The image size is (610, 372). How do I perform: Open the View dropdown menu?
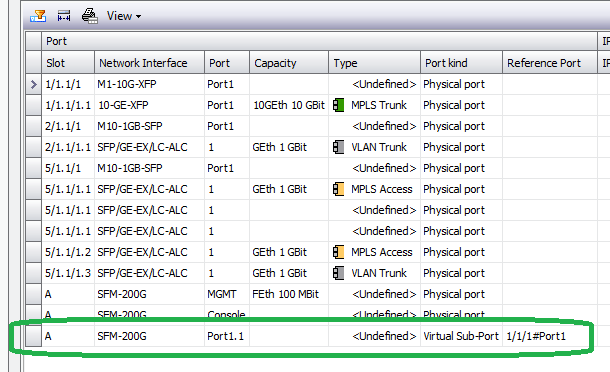coord(124,16)
